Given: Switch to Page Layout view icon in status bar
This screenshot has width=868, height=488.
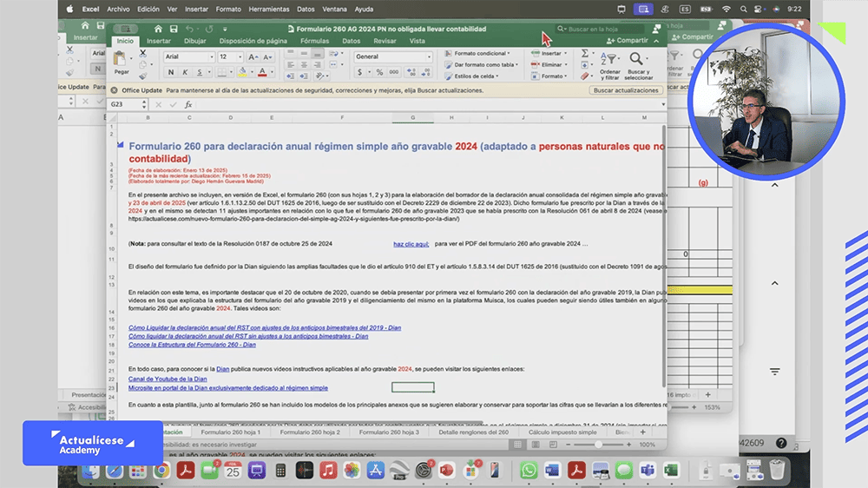Looking at the screenshot, I should pyautogui.click(x=536, y=445).
